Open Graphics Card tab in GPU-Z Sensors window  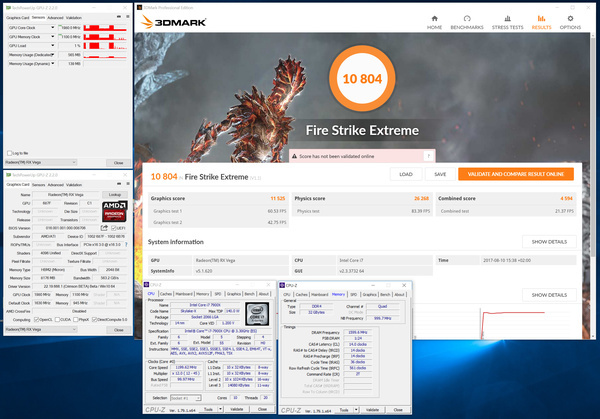point(18,18)
